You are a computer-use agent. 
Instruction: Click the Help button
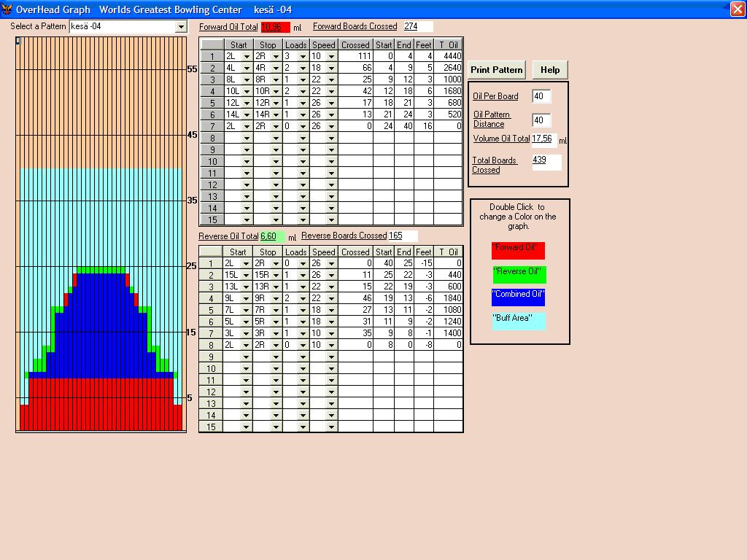click(x=550, y=70)
